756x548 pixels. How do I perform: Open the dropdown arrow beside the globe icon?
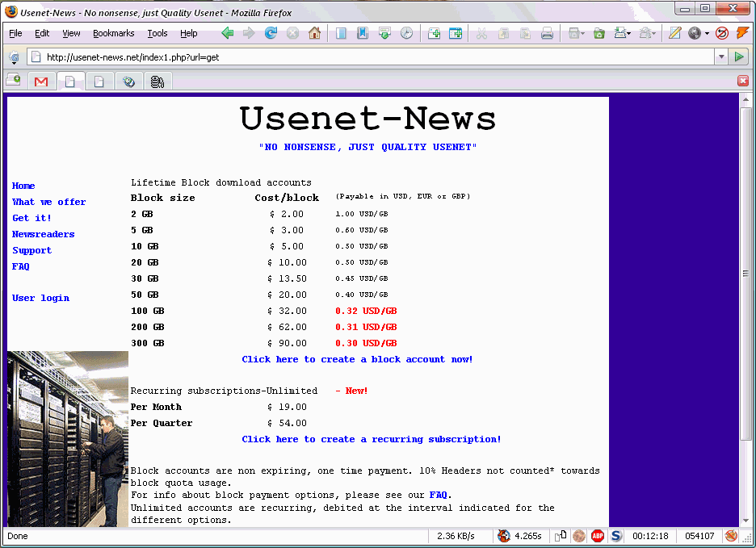(x=707, y=34)
